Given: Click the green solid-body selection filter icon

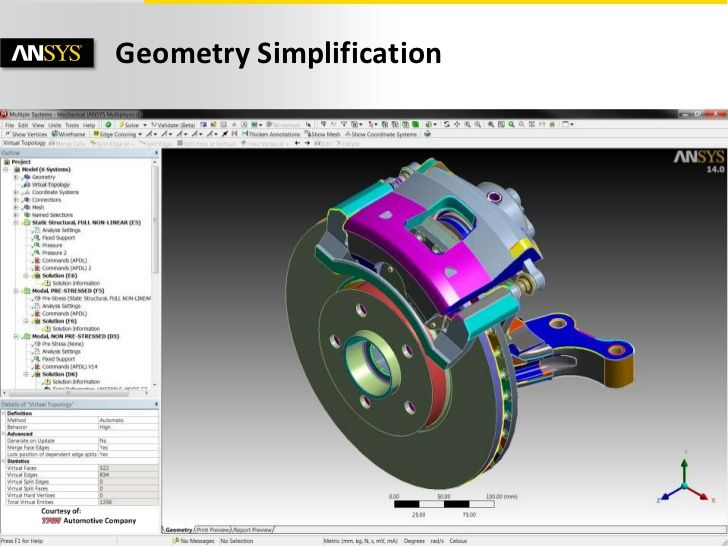Looking at the screenshot, I should pyautogui.click(x=416, y=124).
